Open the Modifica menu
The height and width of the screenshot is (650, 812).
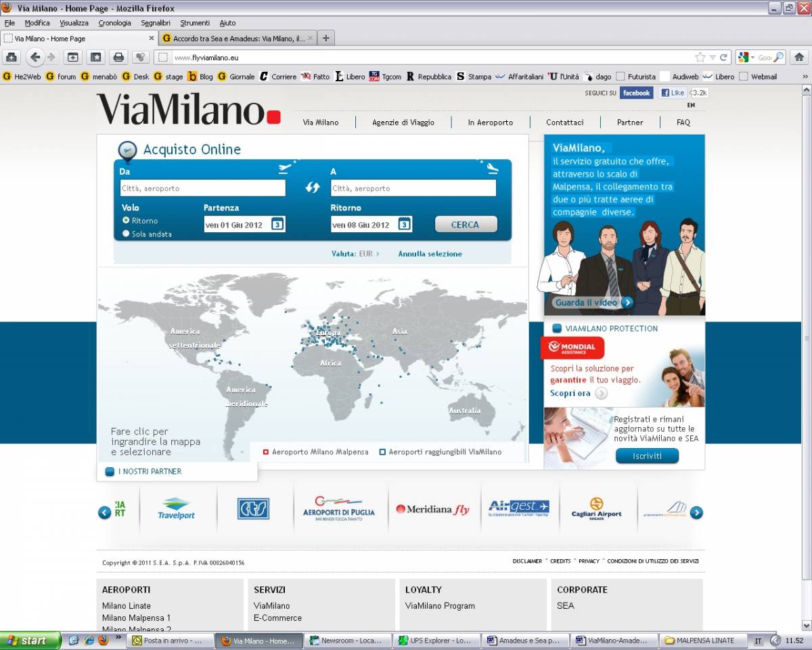37,23
